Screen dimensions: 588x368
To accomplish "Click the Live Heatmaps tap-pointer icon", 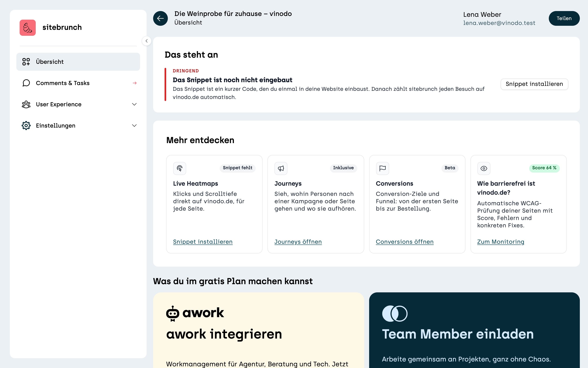I will point(179,168).
